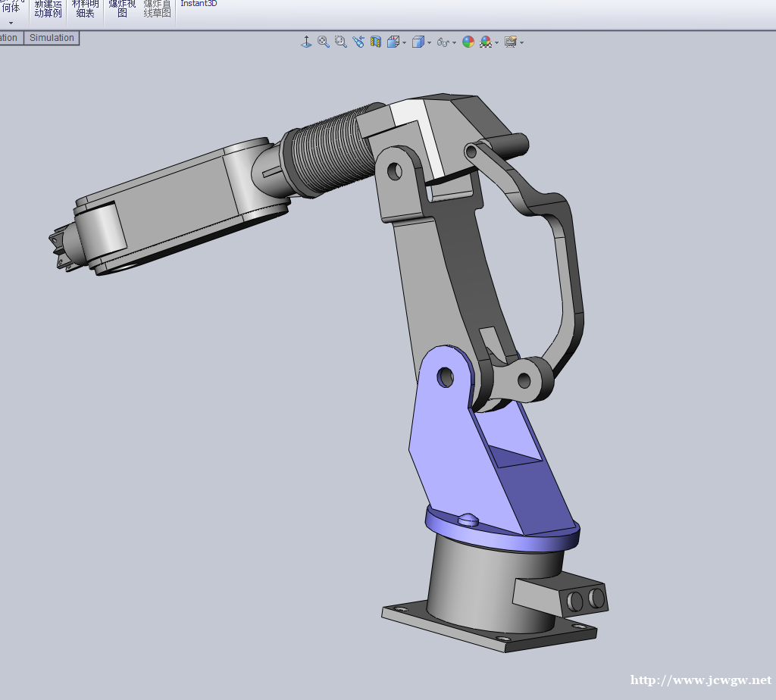Click the upward arrow on plane icon
Viewport: 776px width, 700px height.
306,42
